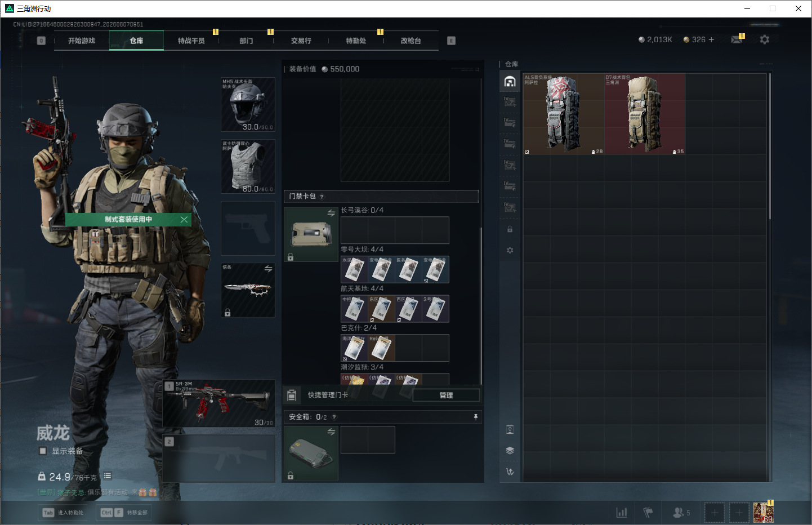Viewport: 812px width, 525px height.
Task: Click 转移全部 button at bottom
Action: click(x=124, y=513)
